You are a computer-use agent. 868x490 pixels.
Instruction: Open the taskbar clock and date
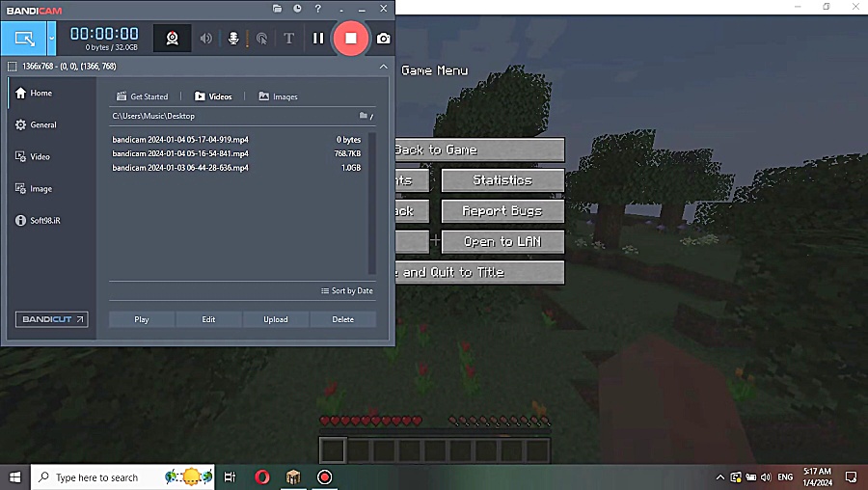click(x=817, y=477)
